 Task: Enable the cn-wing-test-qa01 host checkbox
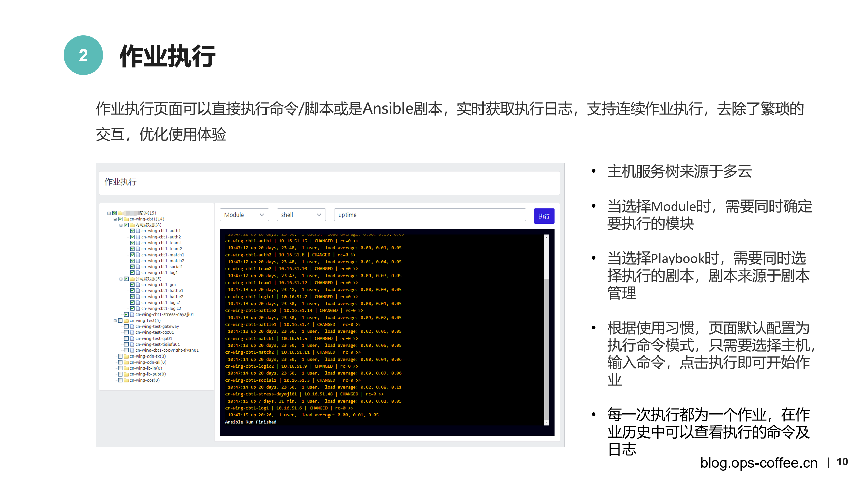point(126,339)
